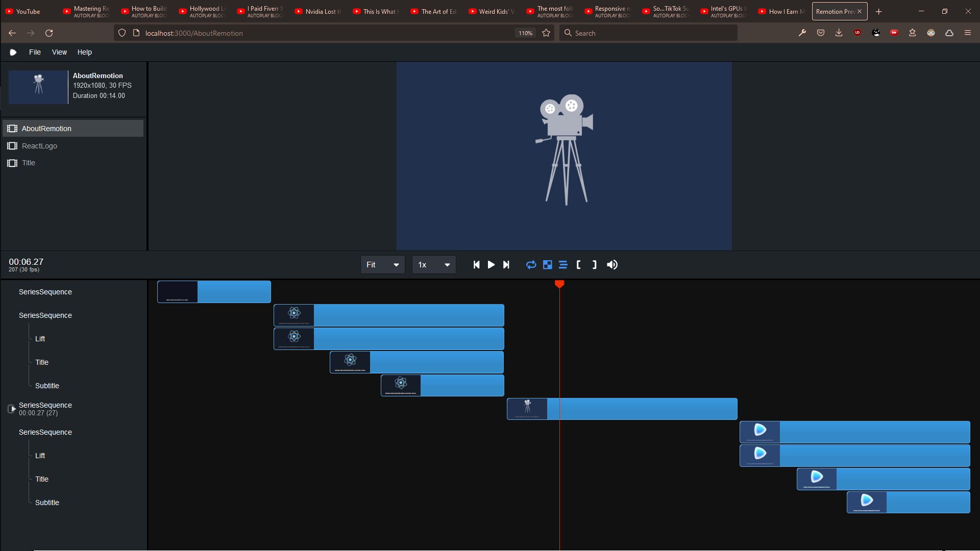980x551 pixels.
Task: Click the localhost:3000 address bar
Action: [327, 33]
